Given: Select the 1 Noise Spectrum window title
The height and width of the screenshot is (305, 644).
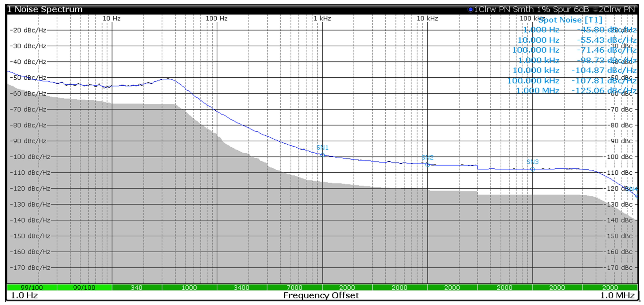Looking at the screenshot, I should [x=45, y=9].
